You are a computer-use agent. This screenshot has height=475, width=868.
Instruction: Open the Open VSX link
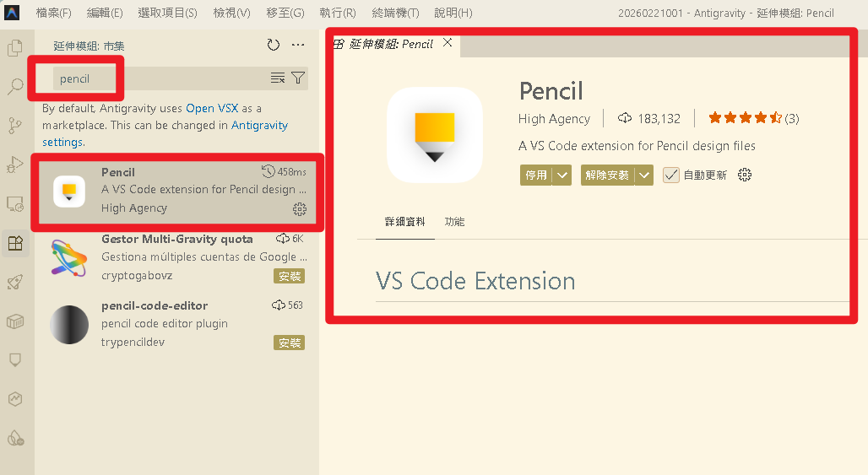(211, 108)
